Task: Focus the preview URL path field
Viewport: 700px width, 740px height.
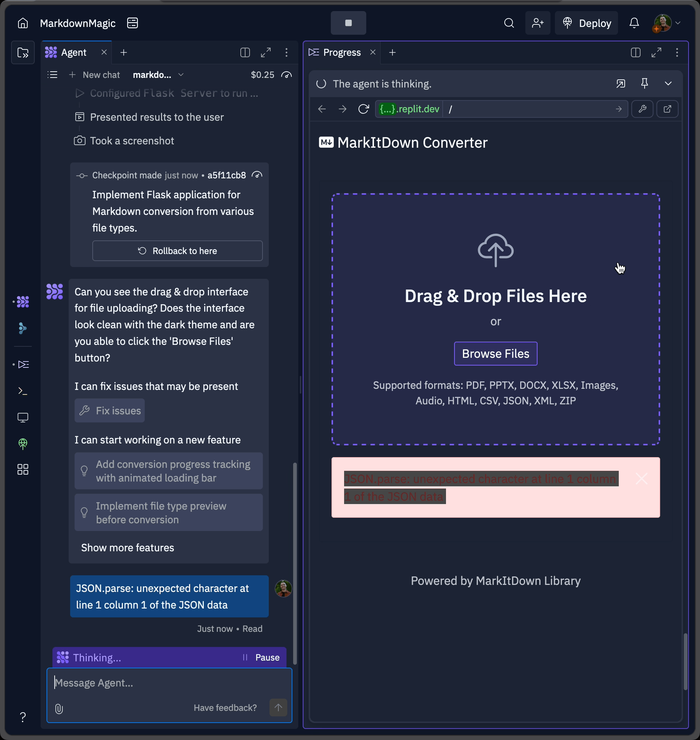Action: coord(529,109)
